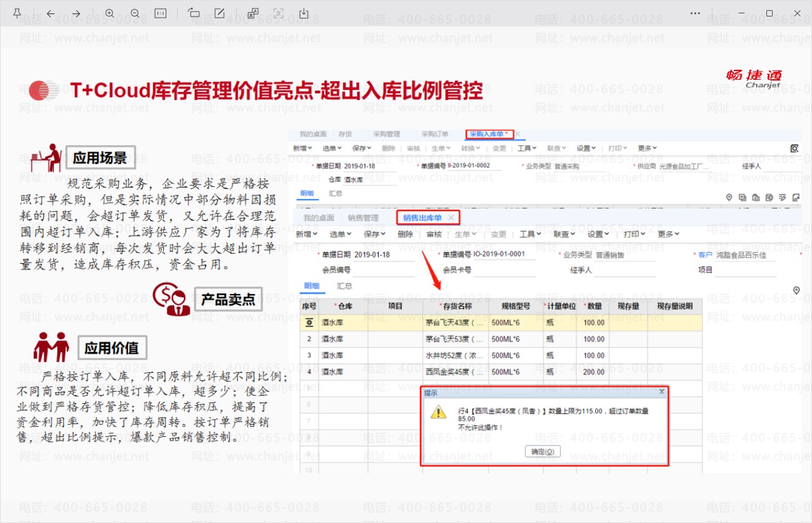Click the search icon in purchase receipt toolbar

tap(794, 148)
